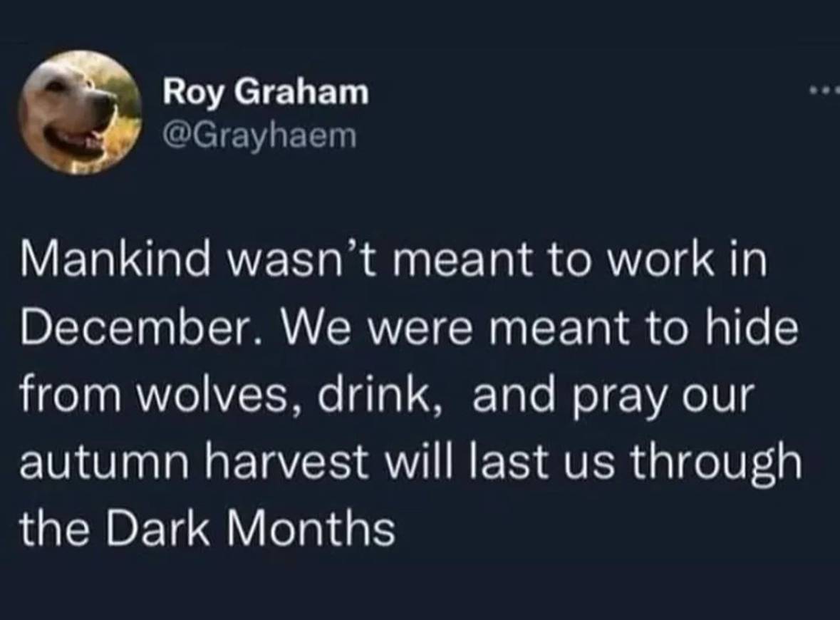
Task: Click the @Grayhaem handle
Action: [260, 135]
